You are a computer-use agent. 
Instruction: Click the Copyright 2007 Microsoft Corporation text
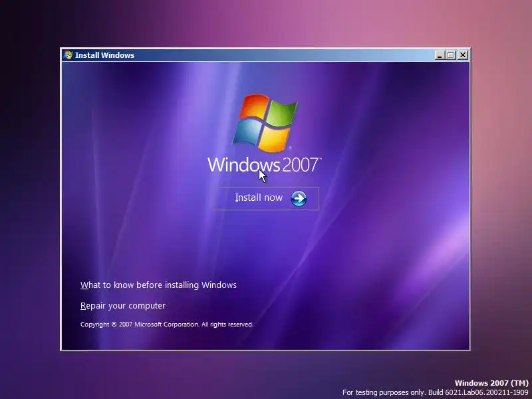(x=167, y=325)
